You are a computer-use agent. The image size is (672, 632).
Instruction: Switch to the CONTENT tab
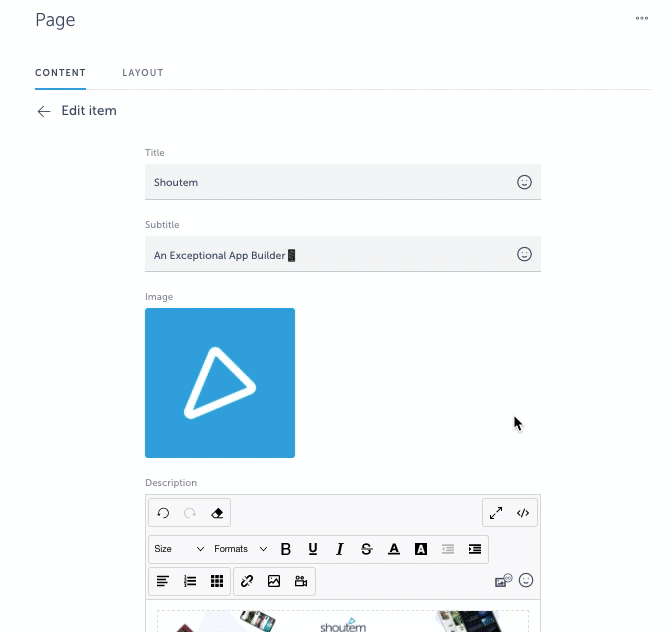60,73
